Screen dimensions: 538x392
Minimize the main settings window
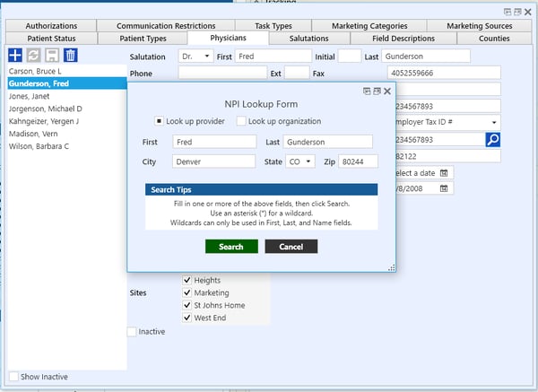pos(508,12)
